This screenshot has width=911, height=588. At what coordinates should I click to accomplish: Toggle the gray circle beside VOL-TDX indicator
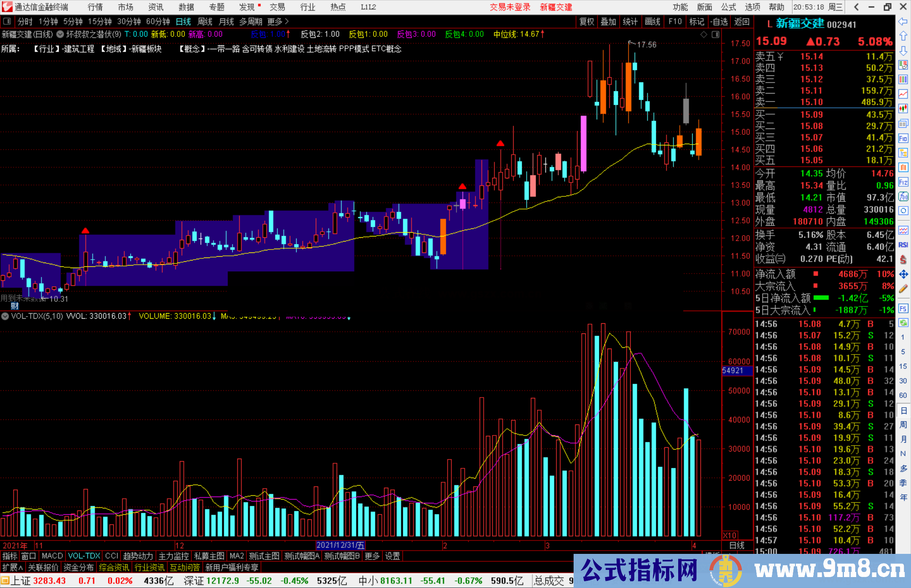coord(5,316)
